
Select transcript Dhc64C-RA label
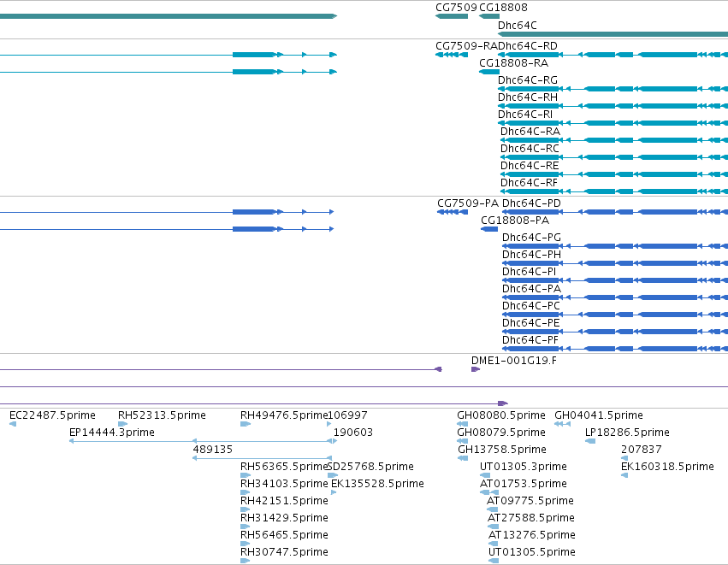530,132
